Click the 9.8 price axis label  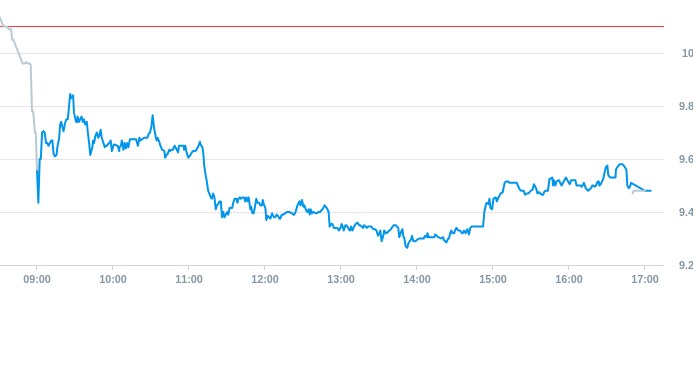pos(685,106)
